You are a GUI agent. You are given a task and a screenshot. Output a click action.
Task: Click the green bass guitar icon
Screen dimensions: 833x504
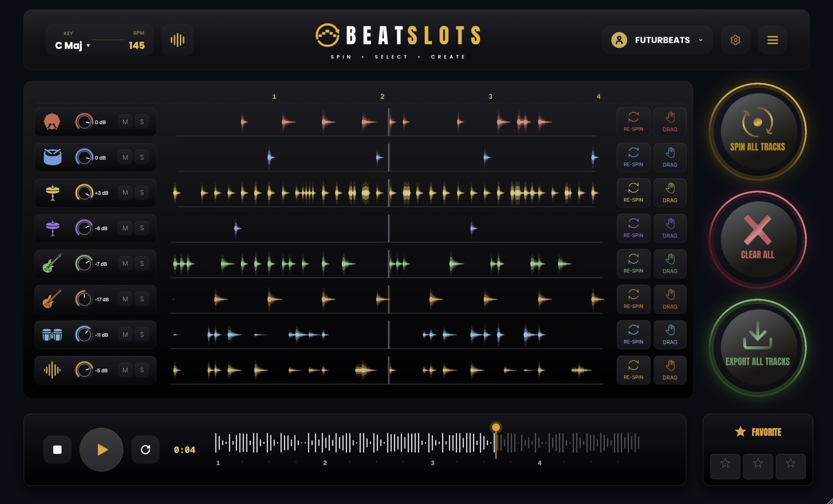pos(52,264)
